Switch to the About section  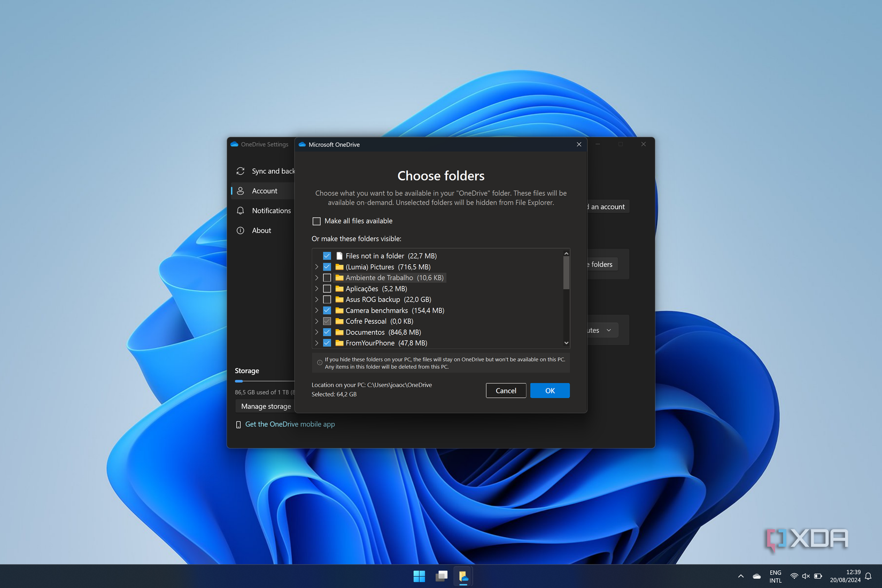click(262, 230)
